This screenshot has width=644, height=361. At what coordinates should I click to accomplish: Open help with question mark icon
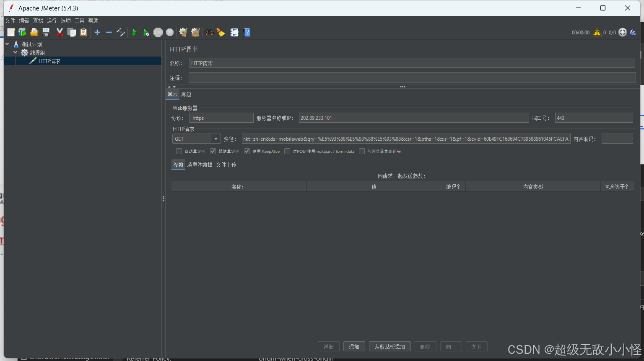(247, 32)
